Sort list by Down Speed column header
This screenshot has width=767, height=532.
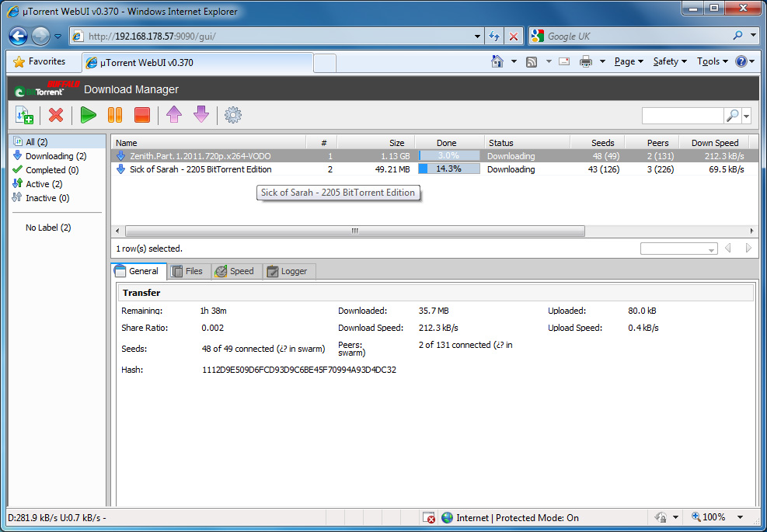click(x=714, y=143)
